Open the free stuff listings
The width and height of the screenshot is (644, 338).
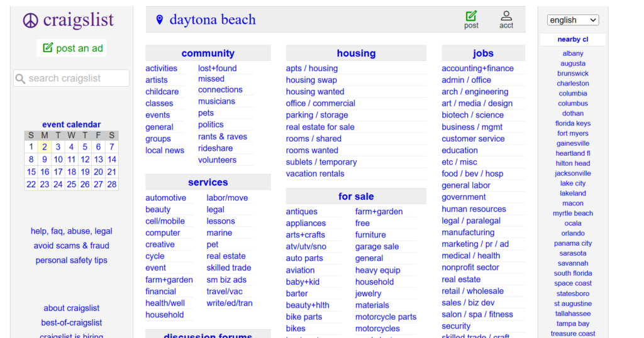pyautogui.click(x=362, y=223)
